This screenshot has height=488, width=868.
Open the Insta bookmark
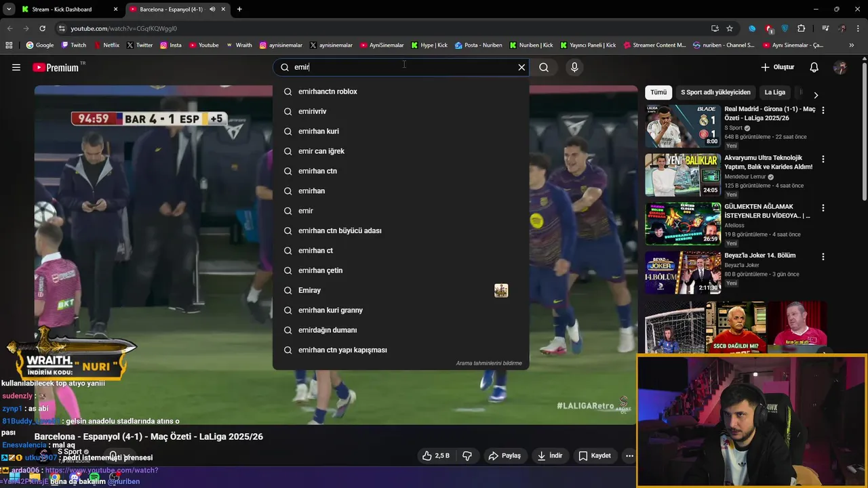[171, 45]
